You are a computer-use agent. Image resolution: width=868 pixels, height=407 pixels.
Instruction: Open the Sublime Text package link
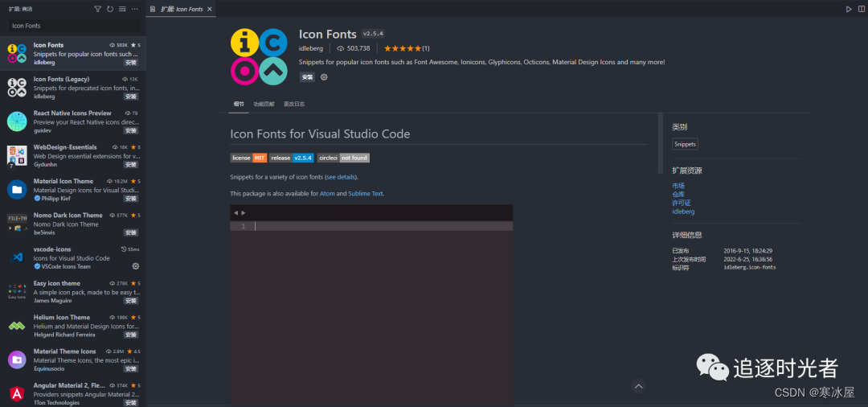coord(366,194)
